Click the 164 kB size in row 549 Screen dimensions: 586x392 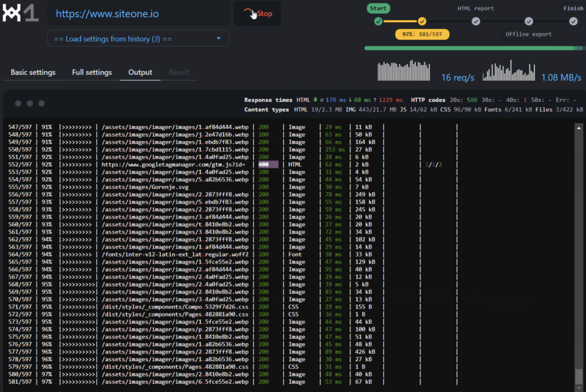coord(365,142)
